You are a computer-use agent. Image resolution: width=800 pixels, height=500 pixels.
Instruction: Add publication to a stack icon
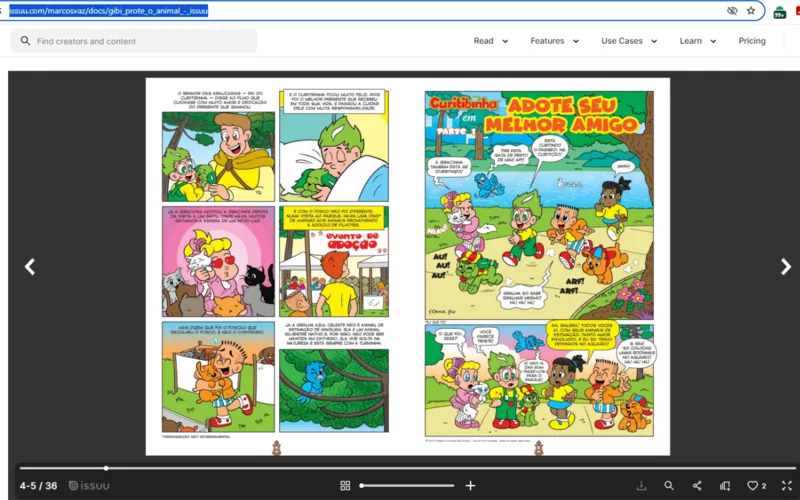(724, 486)
